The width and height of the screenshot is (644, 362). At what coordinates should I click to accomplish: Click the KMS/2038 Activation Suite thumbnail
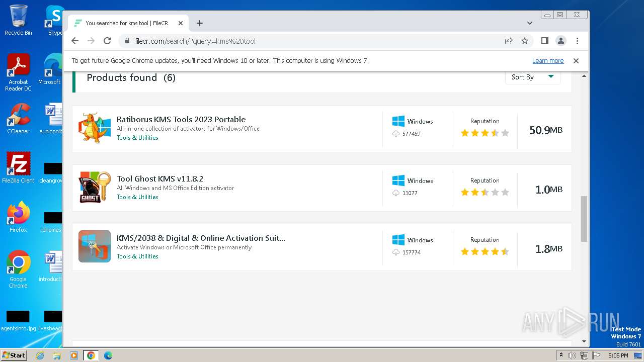95,246
